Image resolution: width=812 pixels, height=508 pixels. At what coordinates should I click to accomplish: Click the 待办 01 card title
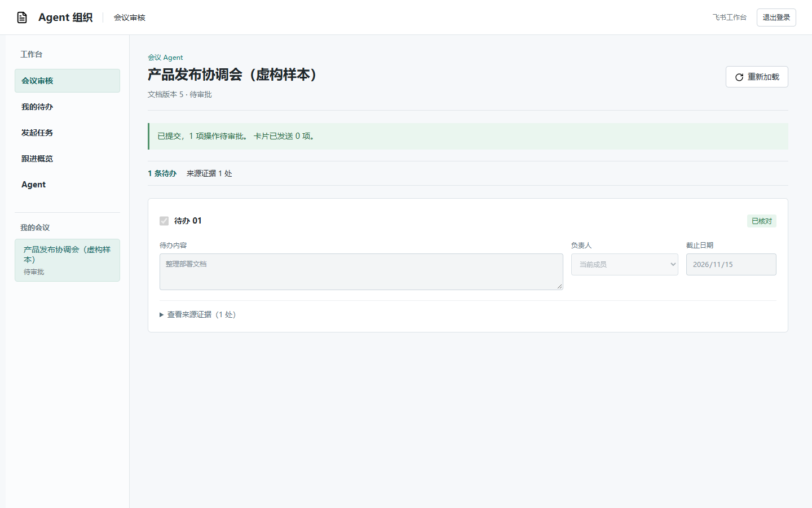pos(188,221)
